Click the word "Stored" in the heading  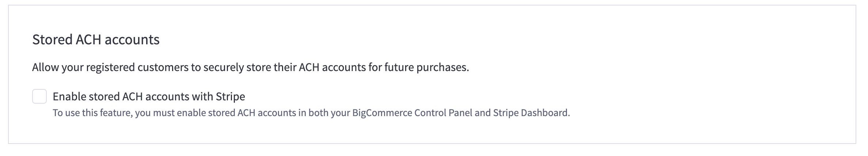click(x=52, y=40)
